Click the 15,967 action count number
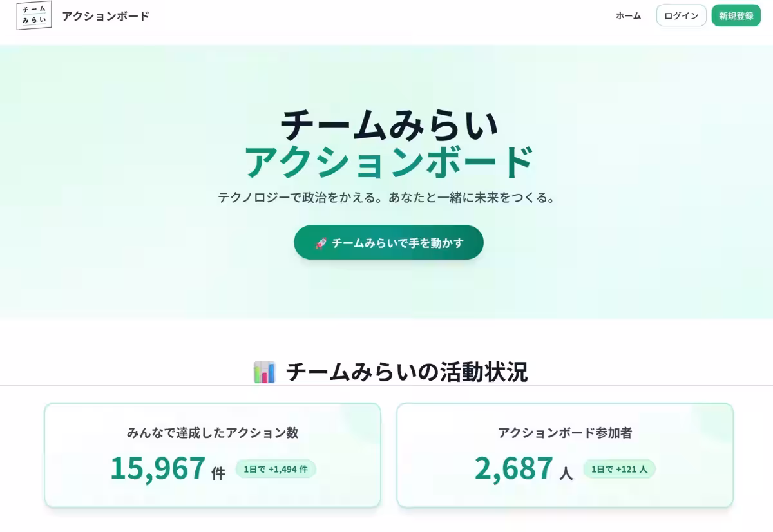 tap(158, 468)
